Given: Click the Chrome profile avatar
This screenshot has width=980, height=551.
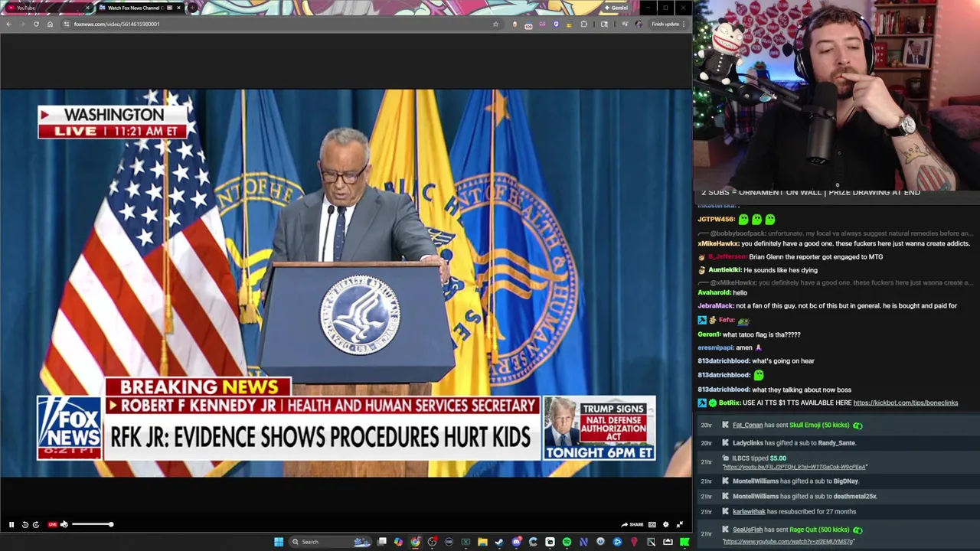Looking at the screenshot, I should 639,24.
